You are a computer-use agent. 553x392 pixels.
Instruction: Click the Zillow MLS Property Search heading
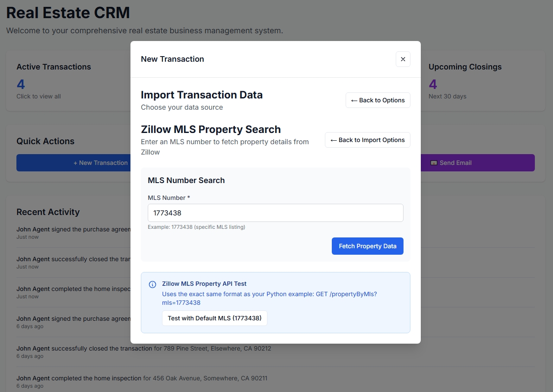pyautogui.click(x=211, y=130)
